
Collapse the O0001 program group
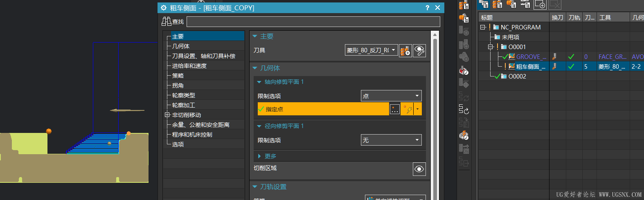tap(490, 47)
